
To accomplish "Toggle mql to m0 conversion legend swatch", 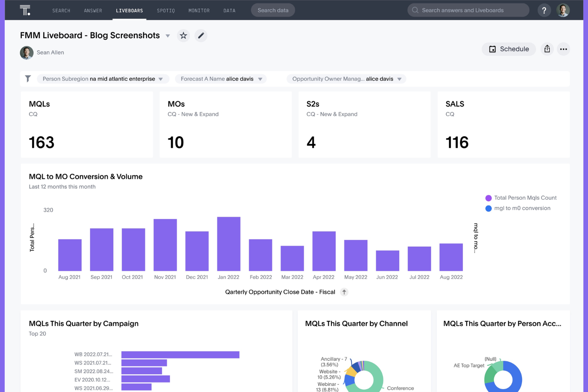I will pos(489,208).
